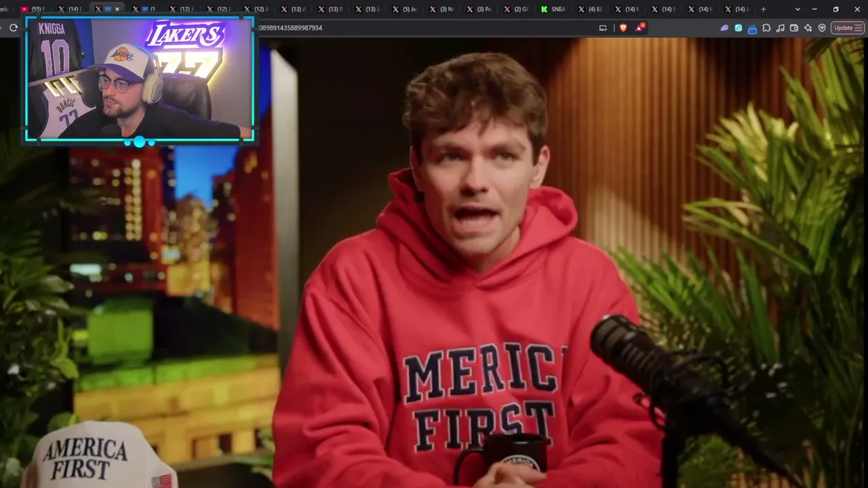The width and height of the screenshot is (868, 488).
Task: Switch to the X tab labeled (4) El
Action: [591, 9]
